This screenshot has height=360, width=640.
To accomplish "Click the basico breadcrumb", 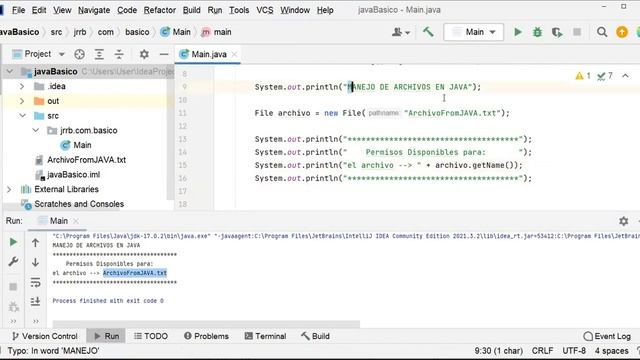I will pyautogui.click(x=137, y=32).
